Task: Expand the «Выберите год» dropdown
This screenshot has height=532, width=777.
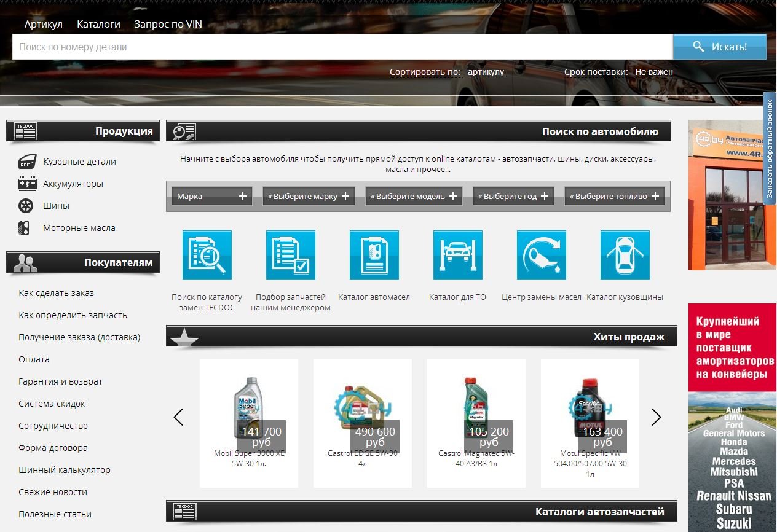Action: 513,197
